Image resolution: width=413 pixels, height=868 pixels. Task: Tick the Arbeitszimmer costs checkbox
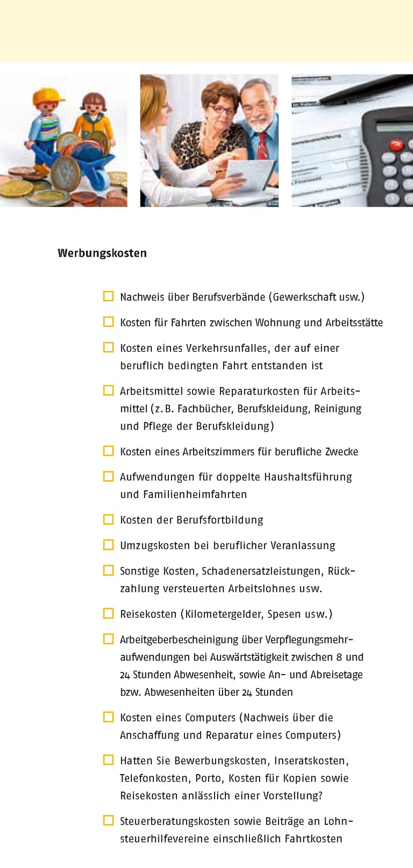[x=108, y=451]
